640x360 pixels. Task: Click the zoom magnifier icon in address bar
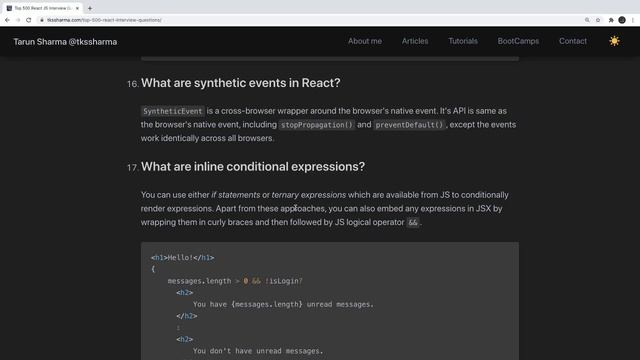(587, 20)
